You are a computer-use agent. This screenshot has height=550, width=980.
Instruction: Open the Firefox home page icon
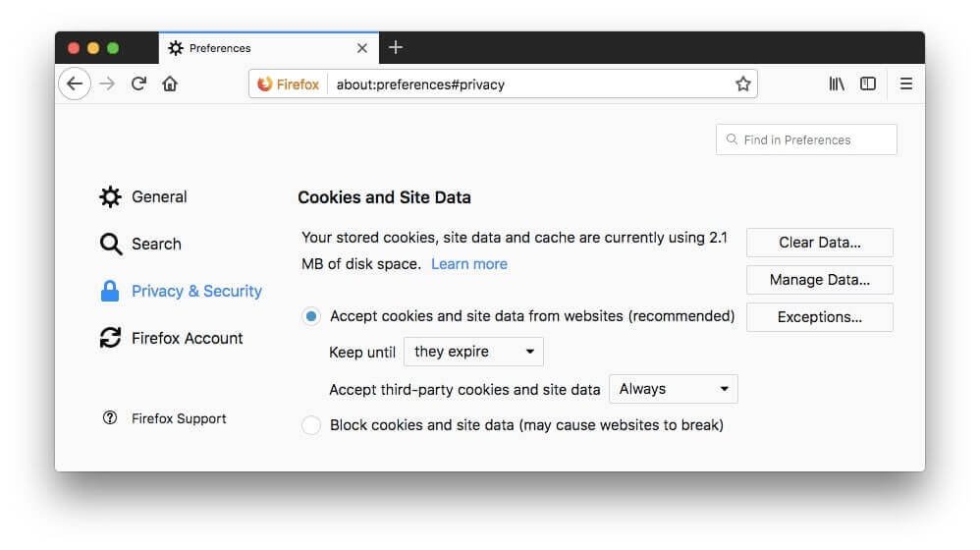170,83
